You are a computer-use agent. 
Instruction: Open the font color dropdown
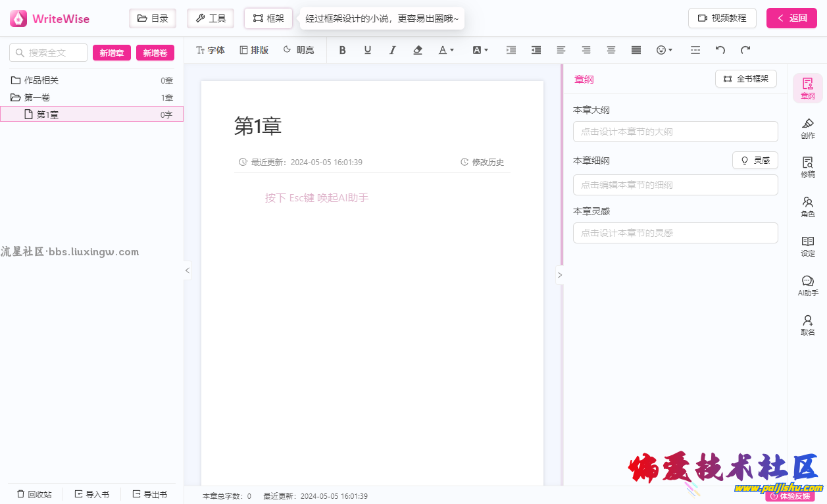[x=447, y=50]
